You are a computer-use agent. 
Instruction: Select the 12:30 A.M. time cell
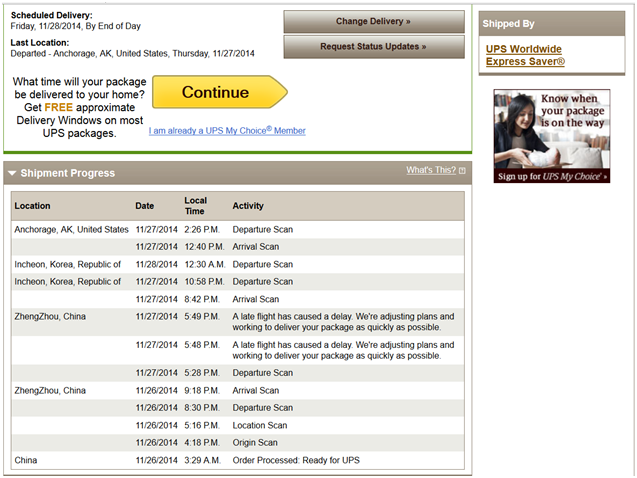[x=205, y=264]
